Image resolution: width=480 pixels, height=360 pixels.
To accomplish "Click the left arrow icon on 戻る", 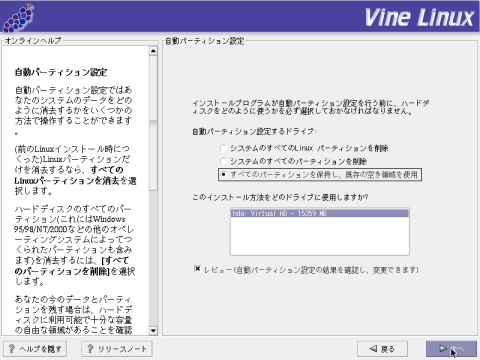I will click(374, 349).
